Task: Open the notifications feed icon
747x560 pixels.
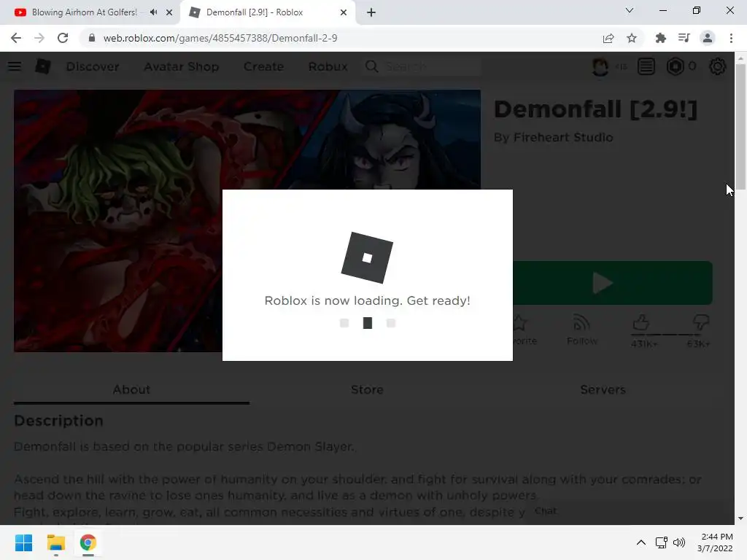Action: pos(646,66)
